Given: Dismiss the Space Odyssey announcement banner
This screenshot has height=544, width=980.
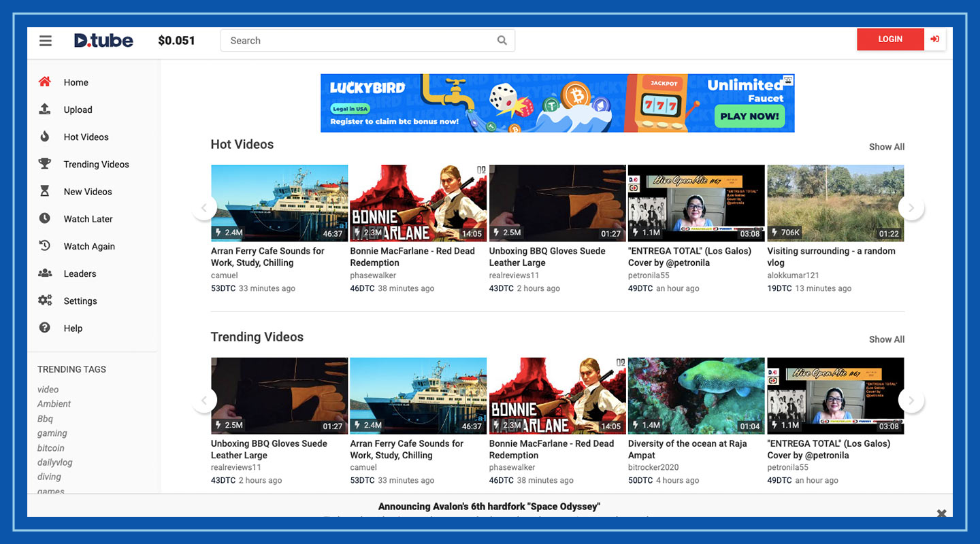Looking at the screenshot, I should tap(941, 513).
